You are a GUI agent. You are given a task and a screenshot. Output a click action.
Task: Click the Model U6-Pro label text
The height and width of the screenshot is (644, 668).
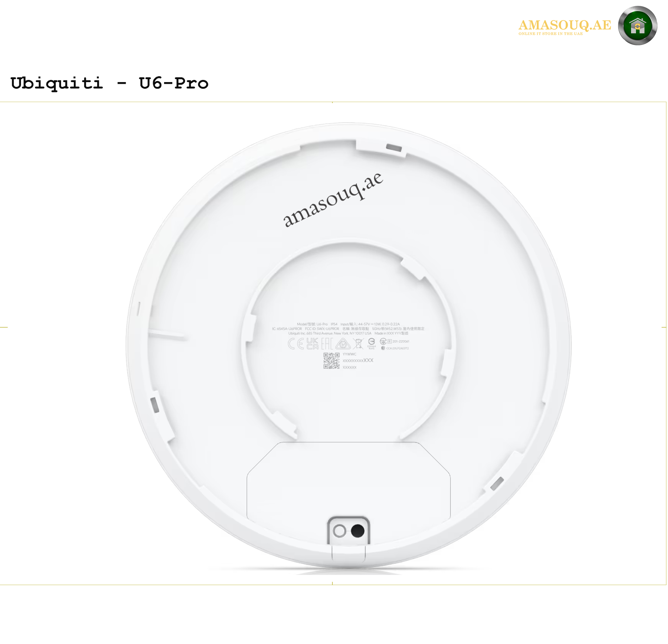[312, 324]
